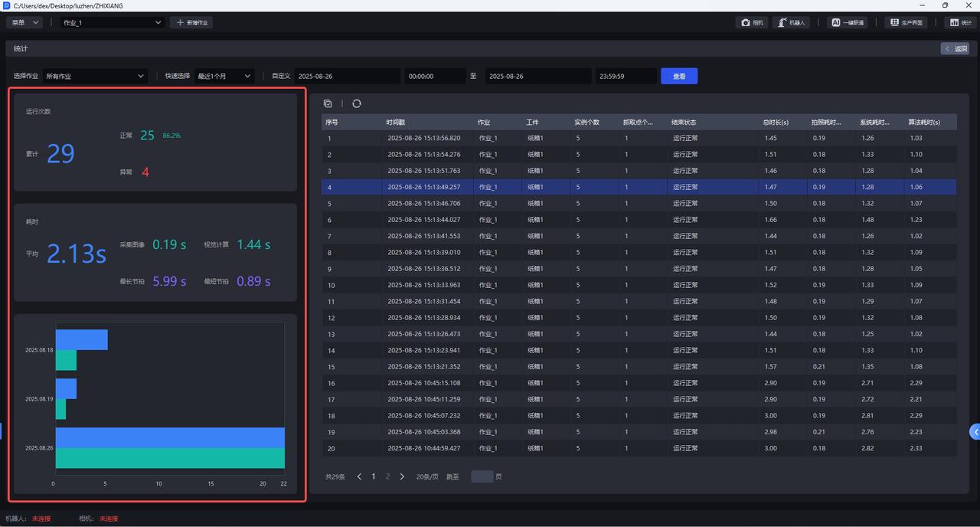Screen dimensions: 980x527
Task: Open the 相机 camera panel
Action: (751, 23)
